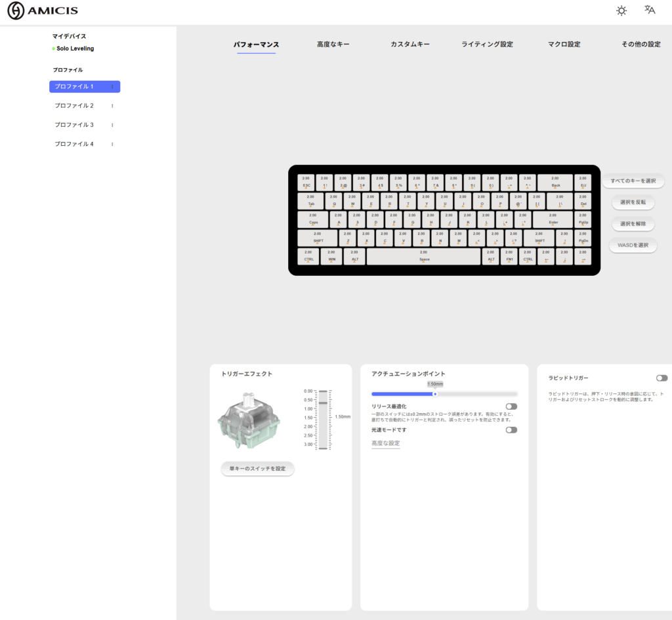
Task: Open options menu for プロファイル 1
Action: 112,87
